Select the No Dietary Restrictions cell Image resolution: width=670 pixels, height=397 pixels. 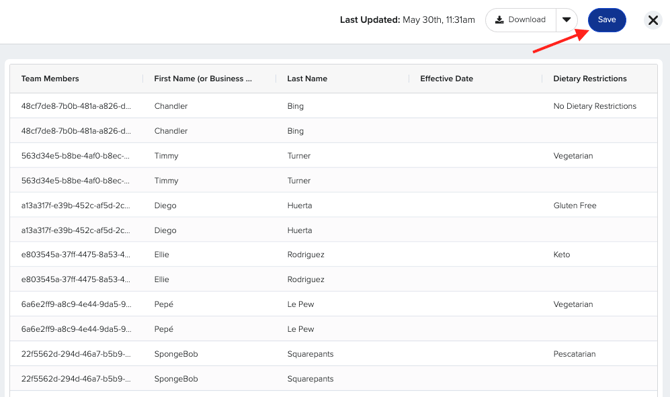(x=595, y=106)
